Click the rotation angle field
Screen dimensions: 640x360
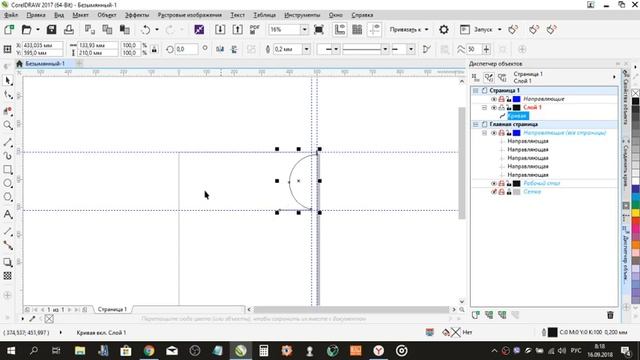[187, 49]
